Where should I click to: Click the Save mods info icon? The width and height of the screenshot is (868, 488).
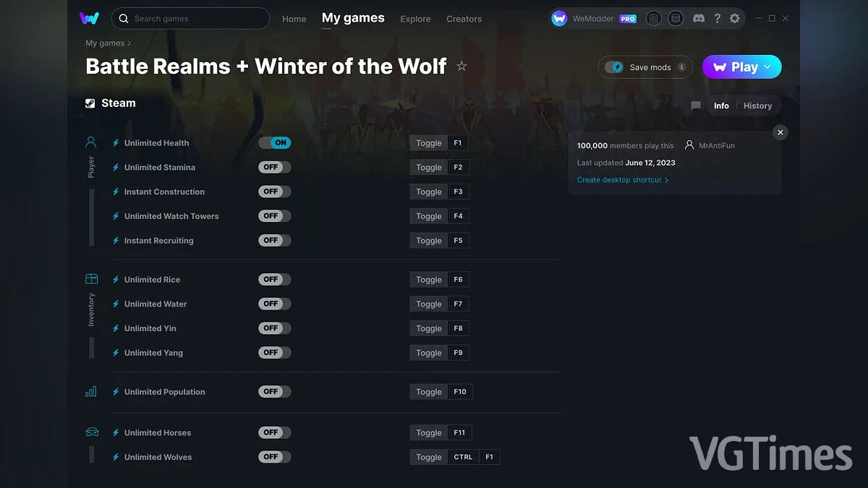tap(681, 67)
